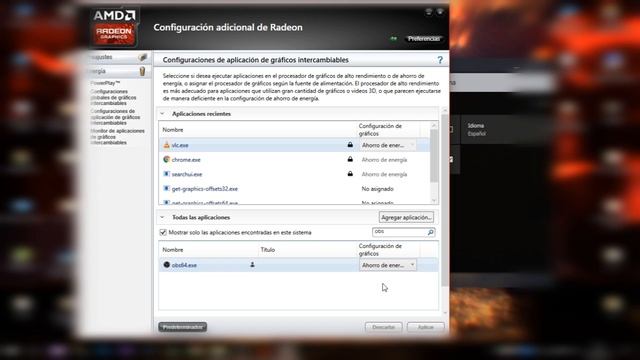Image resolution: width=640 pixels, height=360 pixels.
Task: Open graphics setting dropdown for vlc.exe
Action: point(388,145)
